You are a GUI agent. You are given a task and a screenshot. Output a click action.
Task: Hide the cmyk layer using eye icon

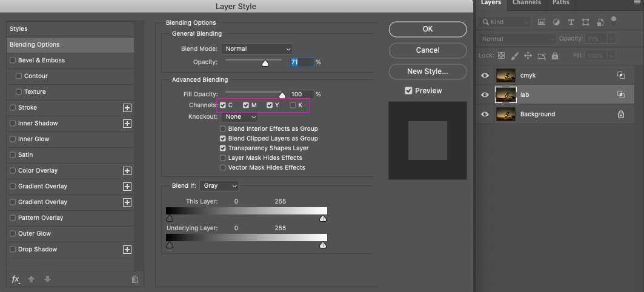tap(485, 76)
